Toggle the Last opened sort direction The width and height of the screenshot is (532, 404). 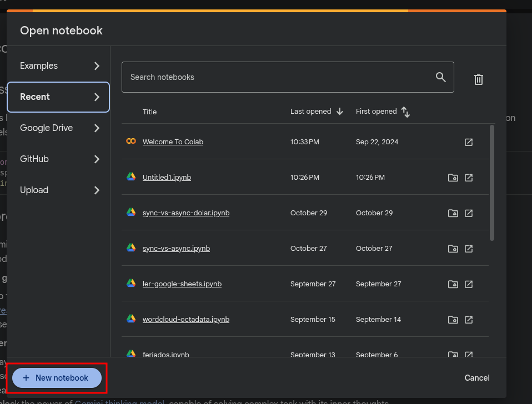[339, 111]
